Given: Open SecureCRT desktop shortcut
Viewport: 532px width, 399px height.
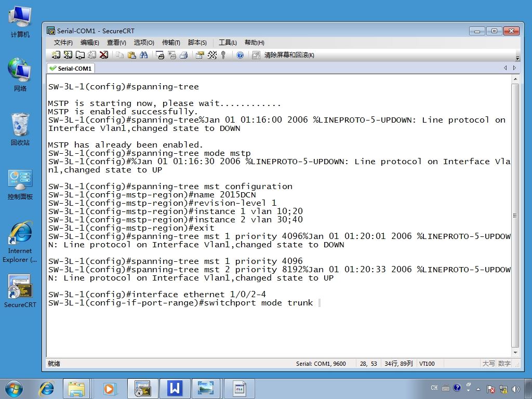Looking at the screenshot, I should (x=20, y=291).
